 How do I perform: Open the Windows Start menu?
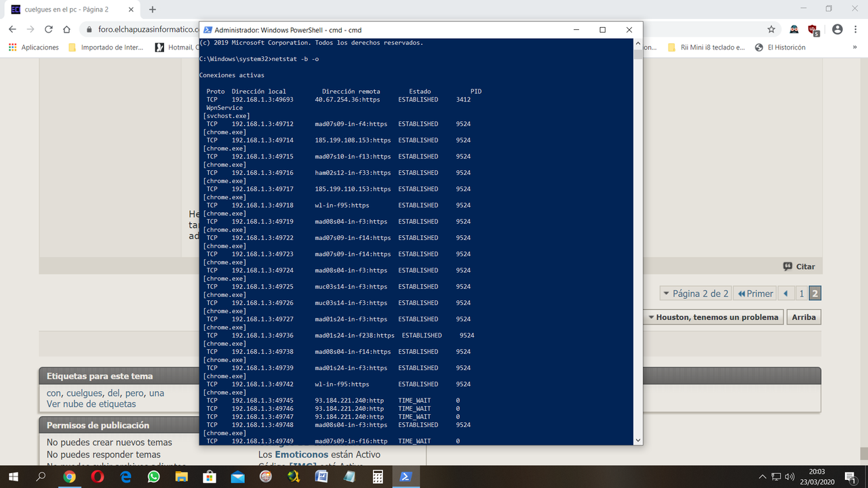pyautogui.click(x=14, y=476)
